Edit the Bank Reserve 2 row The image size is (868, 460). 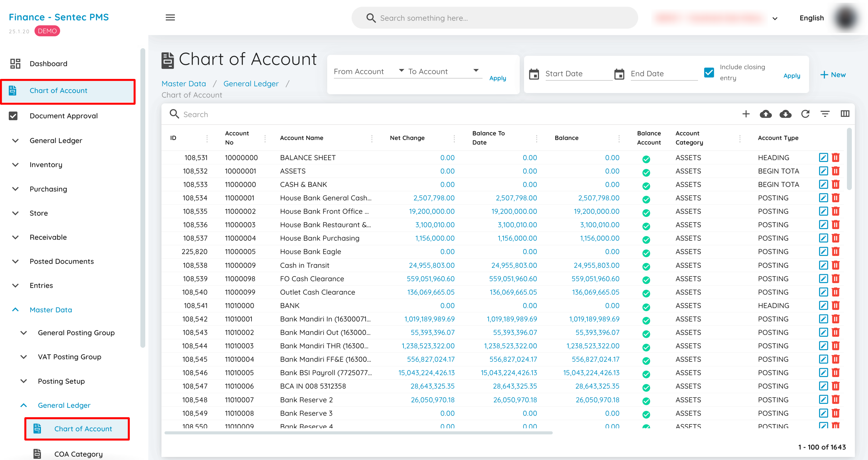coord(823,400)
